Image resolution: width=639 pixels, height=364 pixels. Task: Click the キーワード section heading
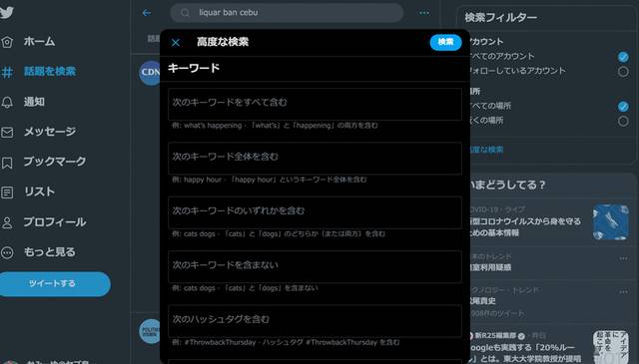tap(194, 68)
